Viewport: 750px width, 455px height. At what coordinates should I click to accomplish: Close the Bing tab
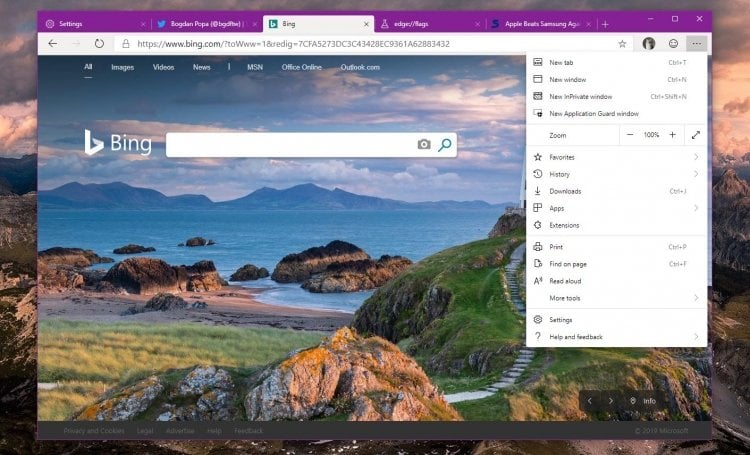tap(366, 24)
